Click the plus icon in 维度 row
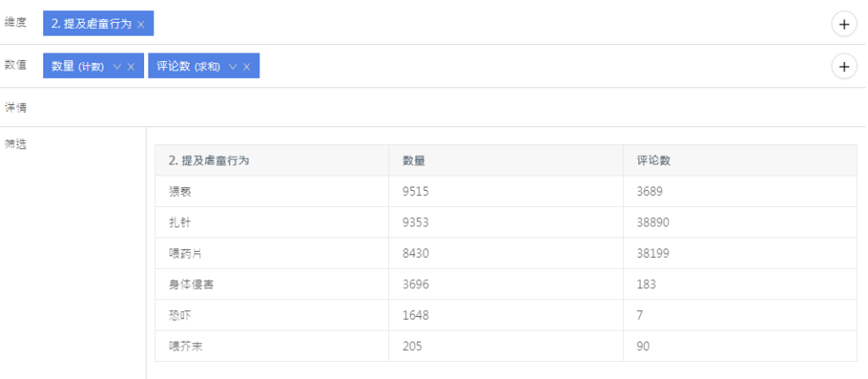The width and height of the screenshot is (868, 379). point(843,25)
